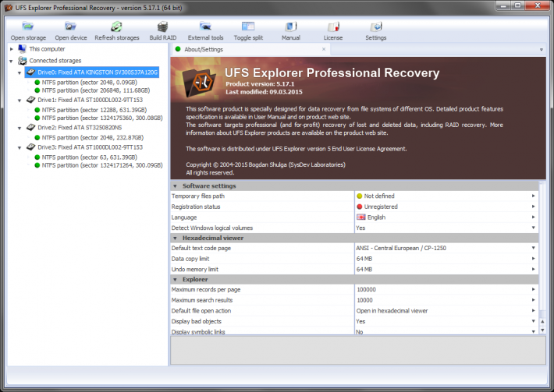Select NTFS partition sector 1324171264
This screenshot has width=554, height=392.
point(102,165)
